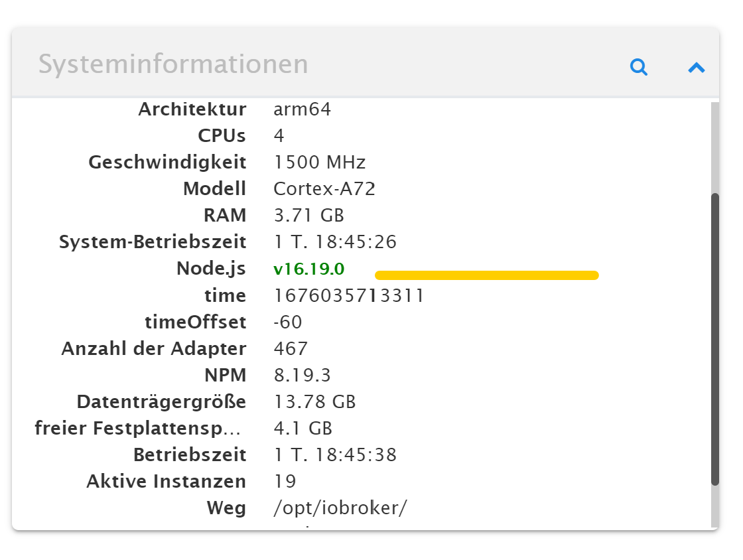The width and height of the screenshot is (743, 560).
Task: Click the search magnifier icon
Action: [x=638, y=67]
